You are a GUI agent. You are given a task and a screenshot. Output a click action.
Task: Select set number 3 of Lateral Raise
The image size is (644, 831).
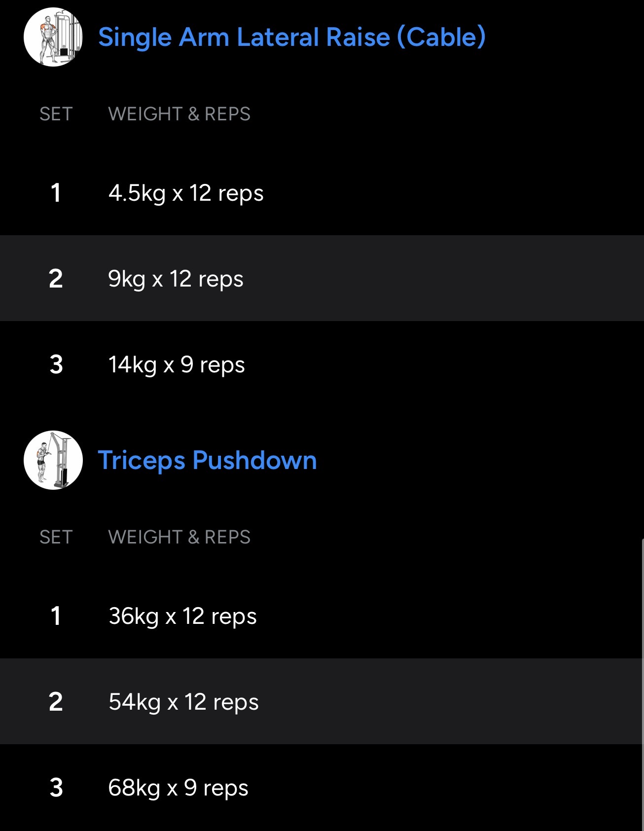[x=56, y=364]
